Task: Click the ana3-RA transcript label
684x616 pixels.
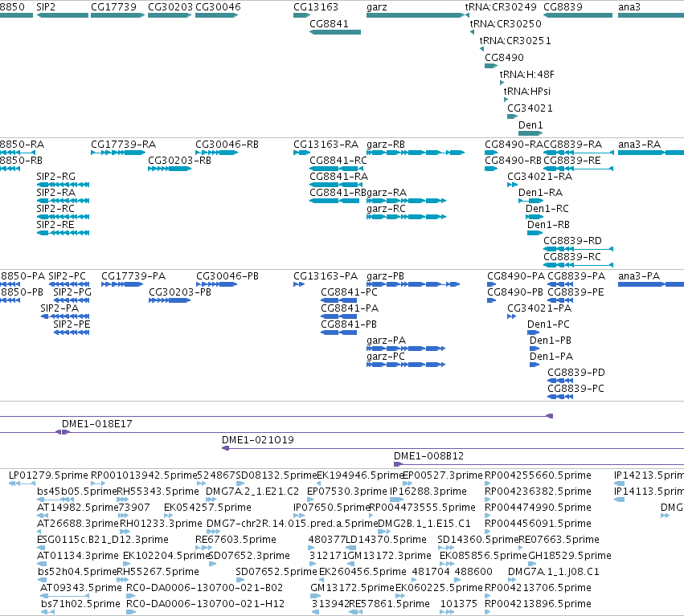Action: click(639, 145)
